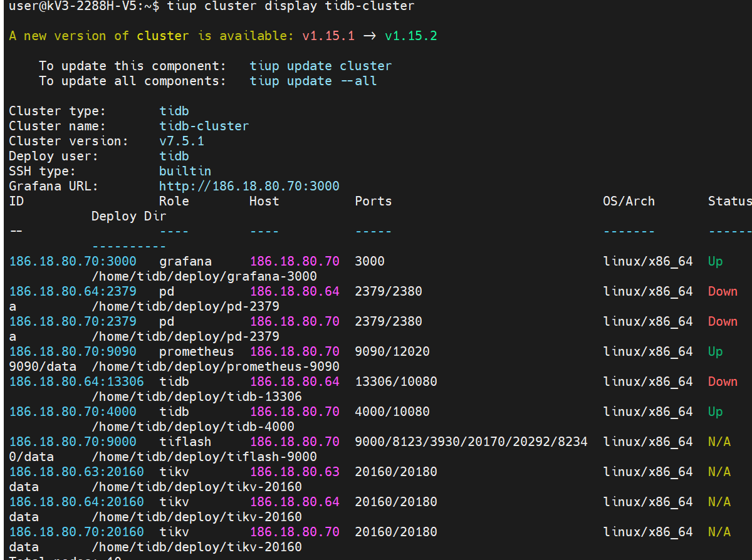752x560 pixels.
Task: Click the 'tiup update cluster' command text
Action: click(x=321, y=66)
